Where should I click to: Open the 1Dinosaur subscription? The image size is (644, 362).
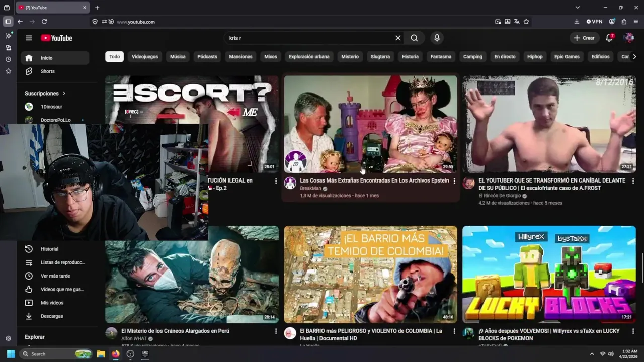[55, 107]
